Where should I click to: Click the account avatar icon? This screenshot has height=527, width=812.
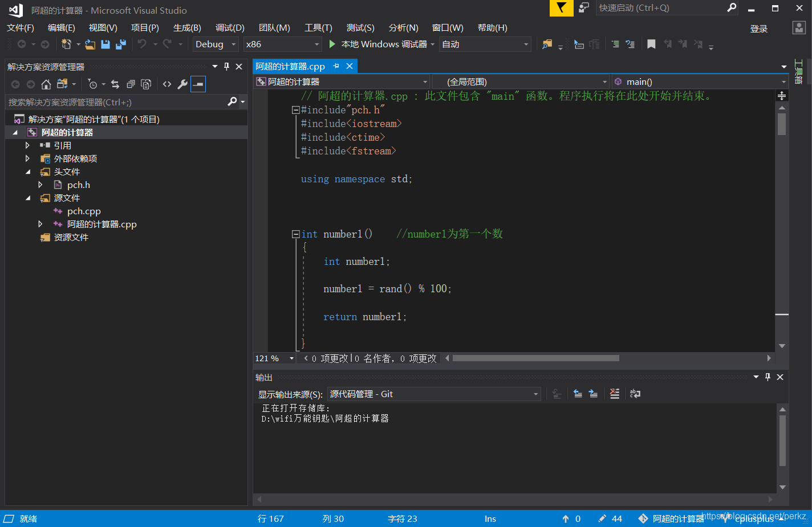[x=799, y=28]
